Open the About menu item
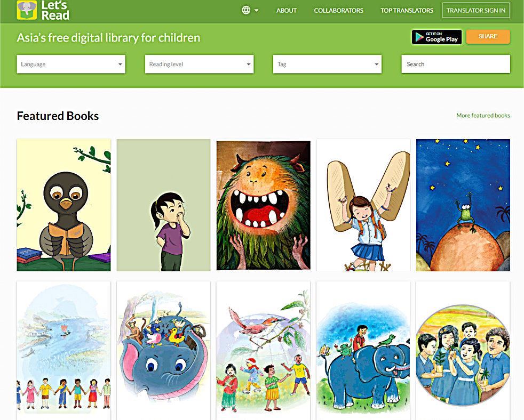 287,11
